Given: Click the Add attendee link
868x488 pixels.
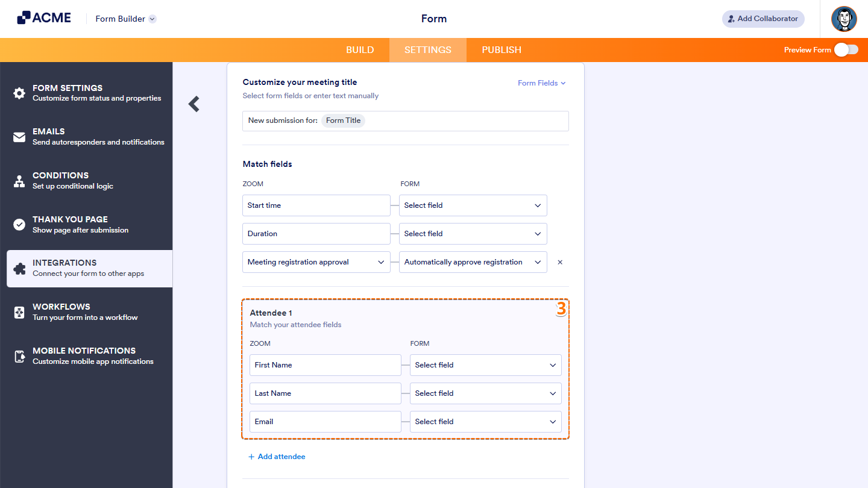Looking at the screenshot, I should (x=277, y=456).
